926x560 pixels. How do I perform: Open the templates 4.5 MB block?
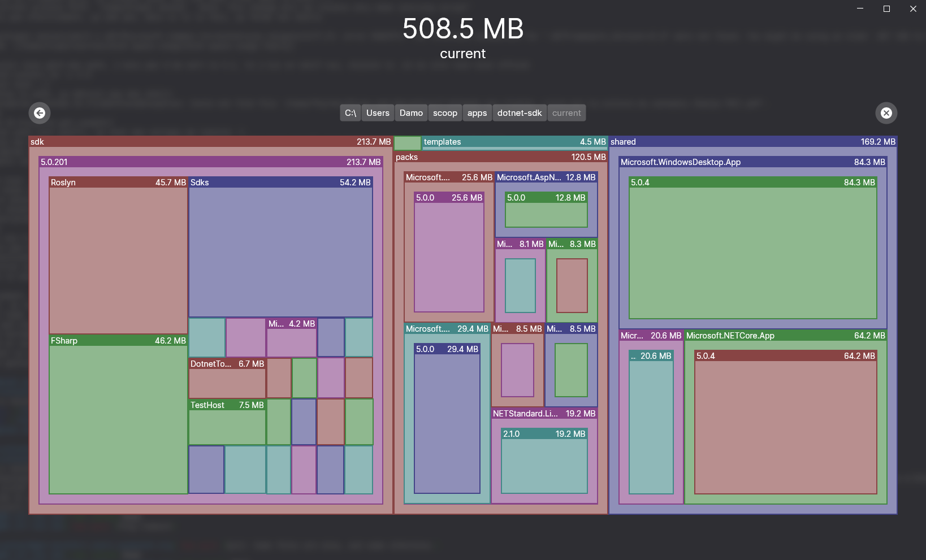point(514,142)
